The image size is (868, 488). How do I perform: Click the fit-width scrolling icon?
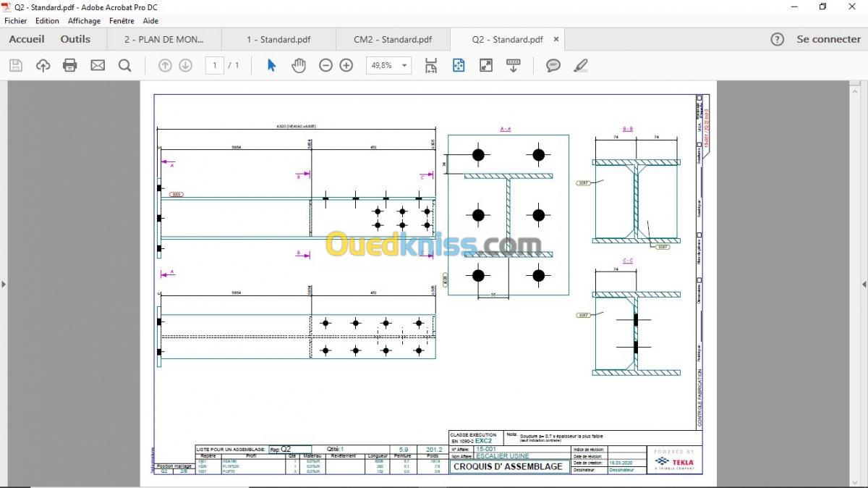click(x=431, y=66)
